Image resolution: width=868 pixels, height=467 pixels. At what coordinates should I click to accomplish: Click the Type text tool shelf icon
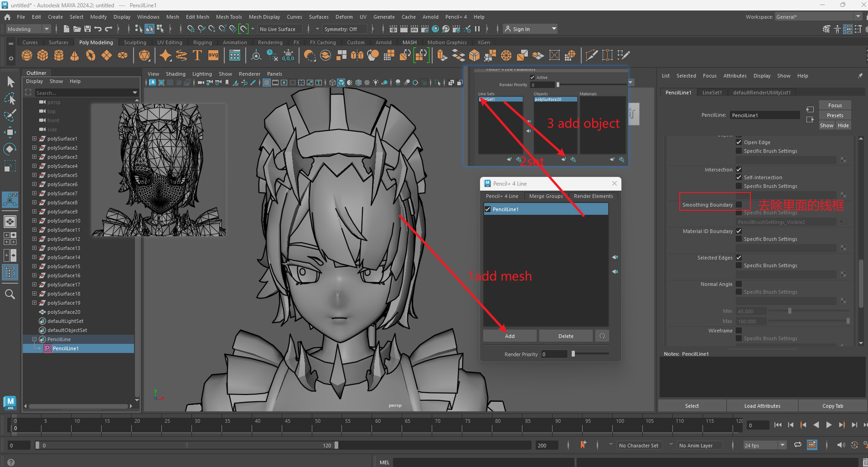[x=197, y=56]
